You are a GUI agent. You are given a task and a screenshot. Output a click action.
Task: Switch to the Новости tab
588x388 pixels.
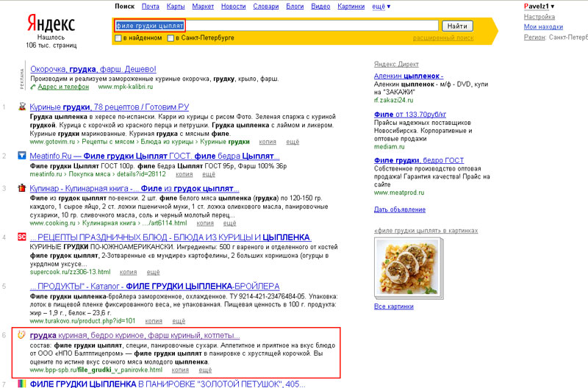[233, 7]
